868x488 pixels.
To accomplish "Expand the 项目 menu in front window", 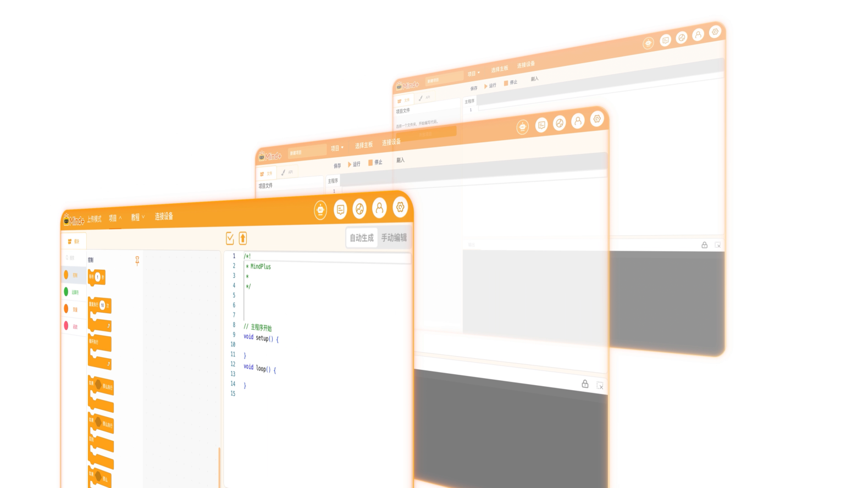I will coord(115,218).
